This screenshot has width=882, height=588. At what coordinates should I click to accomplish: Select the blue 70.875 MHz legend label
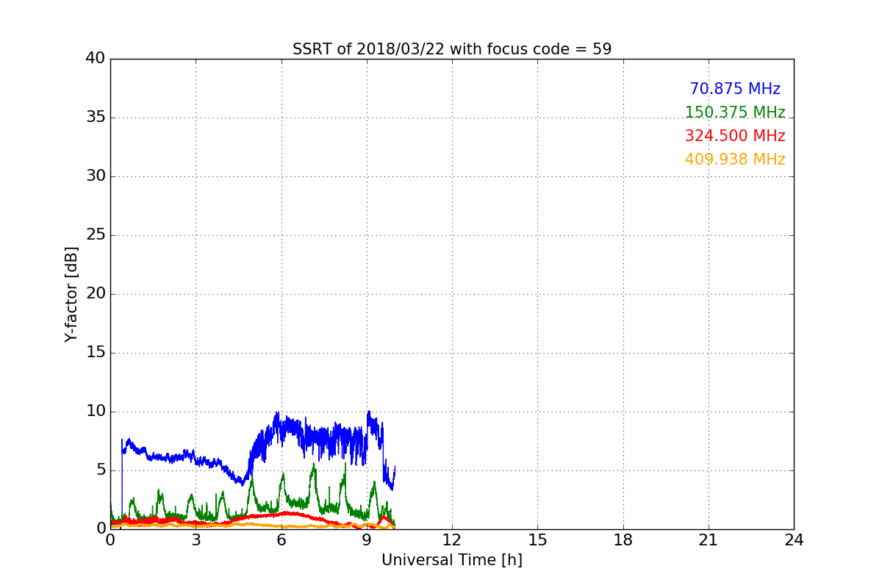(735, 89)
